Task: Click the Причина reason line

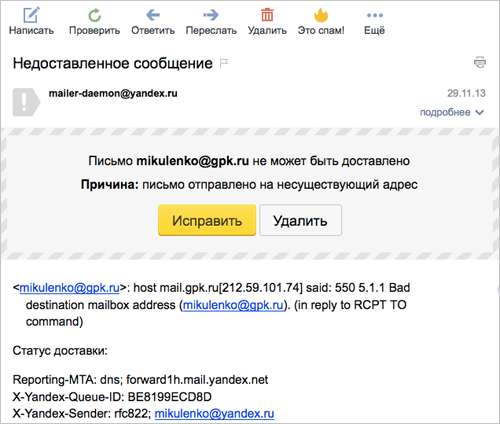Action: point(249,184)
